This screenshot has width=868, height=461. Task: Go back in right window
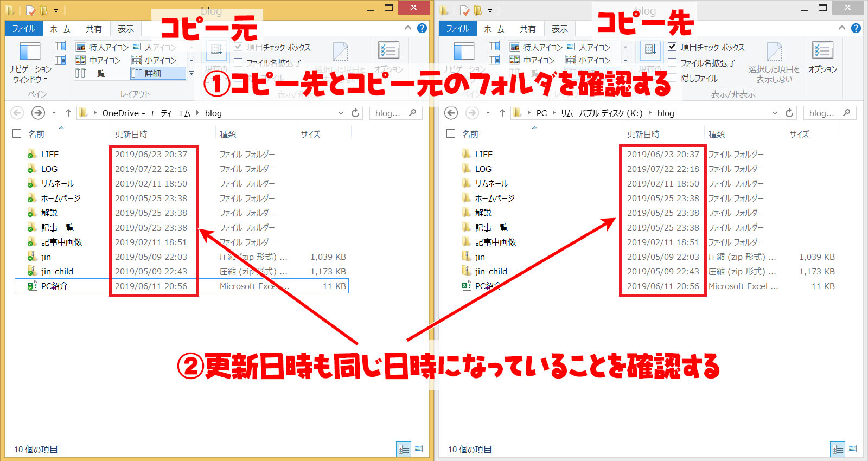[x=451, y=113]
